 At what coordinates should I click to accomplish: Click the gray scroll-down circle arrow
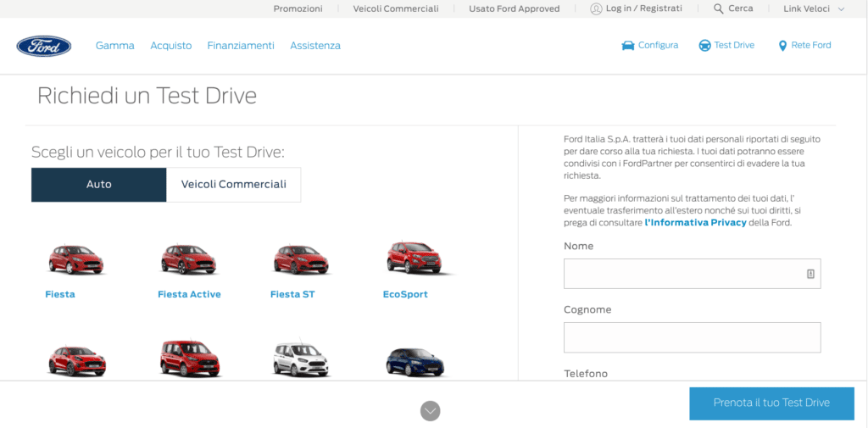click(430, 411)
